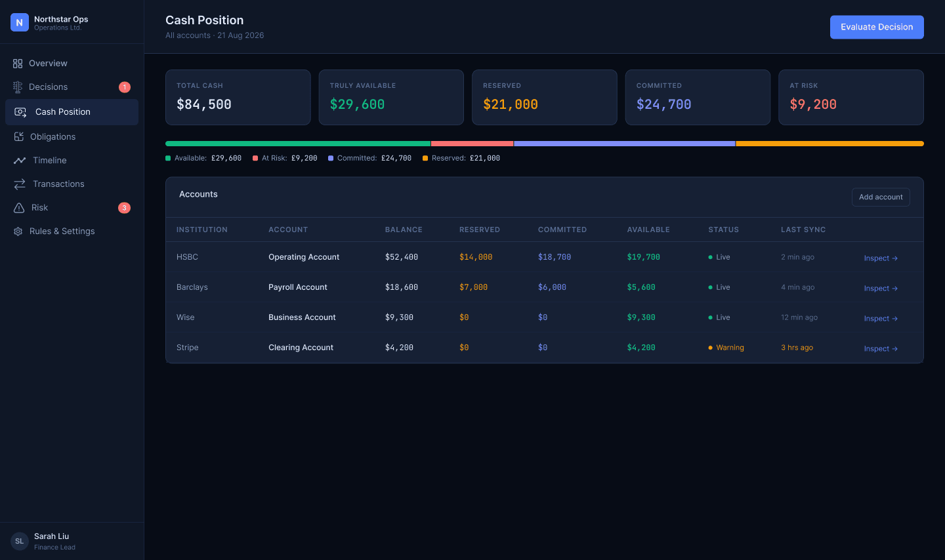Click the Warning status for Stripe
Image resolution: width=945 pixels, height=560 pixels.
pyautogui.click(x=726, y=348)
